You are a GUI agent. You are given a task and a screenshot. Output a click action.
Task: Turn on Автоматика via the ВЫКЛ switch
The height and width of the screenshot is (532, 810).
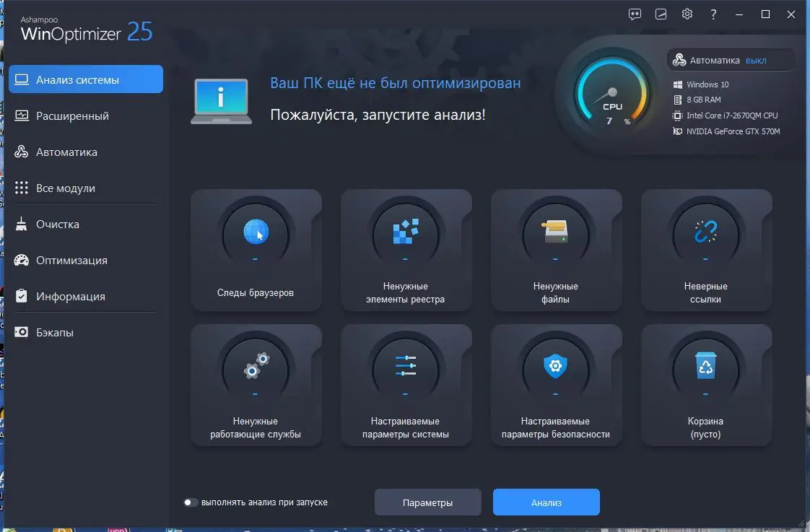756,60
